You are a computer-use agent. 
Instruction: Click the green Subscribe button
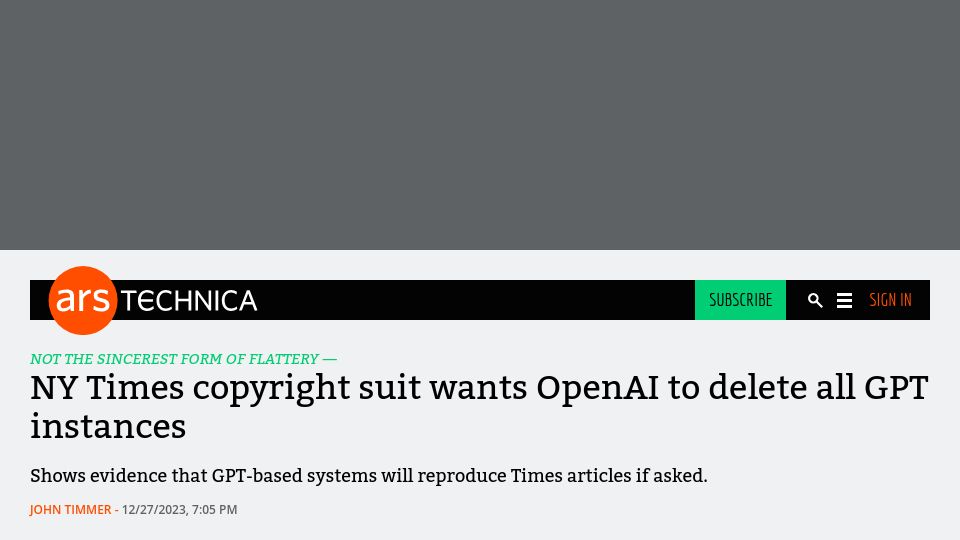740,300
